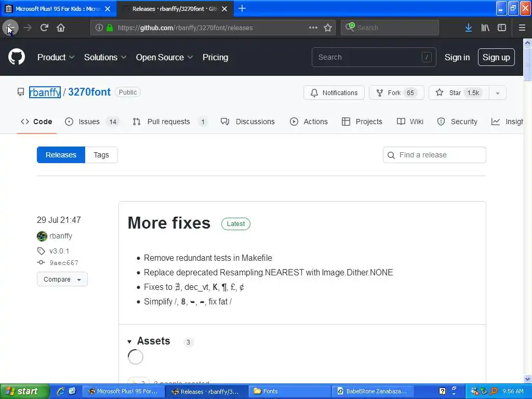Screen dimensions: 532x399
Task: Click the search engine icon in browser search box
Action: 350,27
